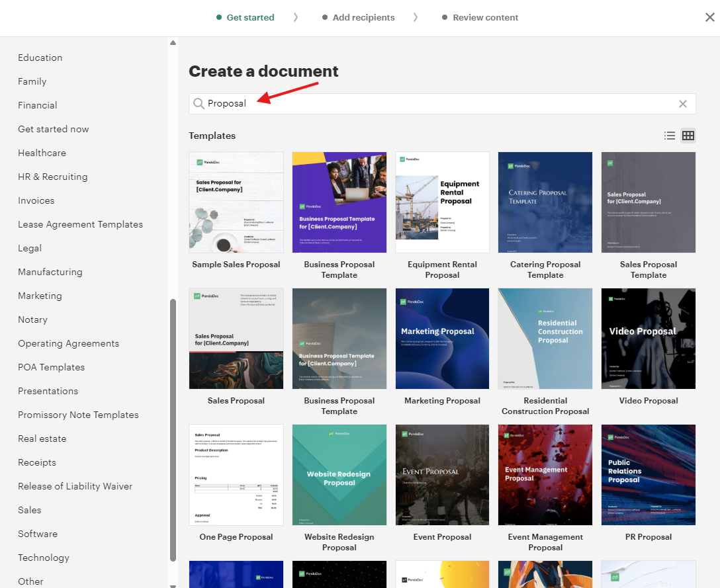
Task: Select the Technology category
Action: coord(44,558)
